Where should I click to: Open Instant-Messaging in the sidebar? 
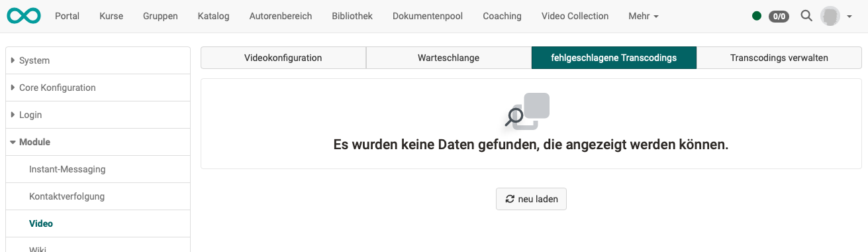(97, 169)
